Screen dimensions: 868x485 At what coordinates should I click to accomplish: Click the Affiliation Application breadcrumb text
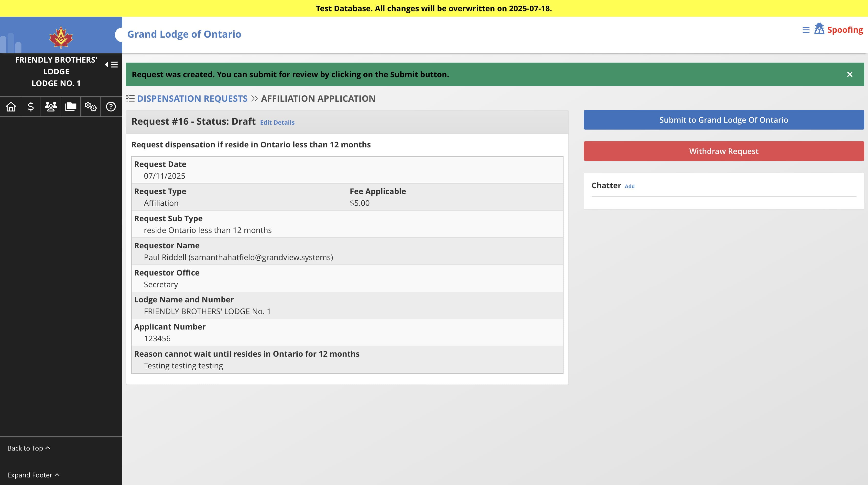pos(318,99)
